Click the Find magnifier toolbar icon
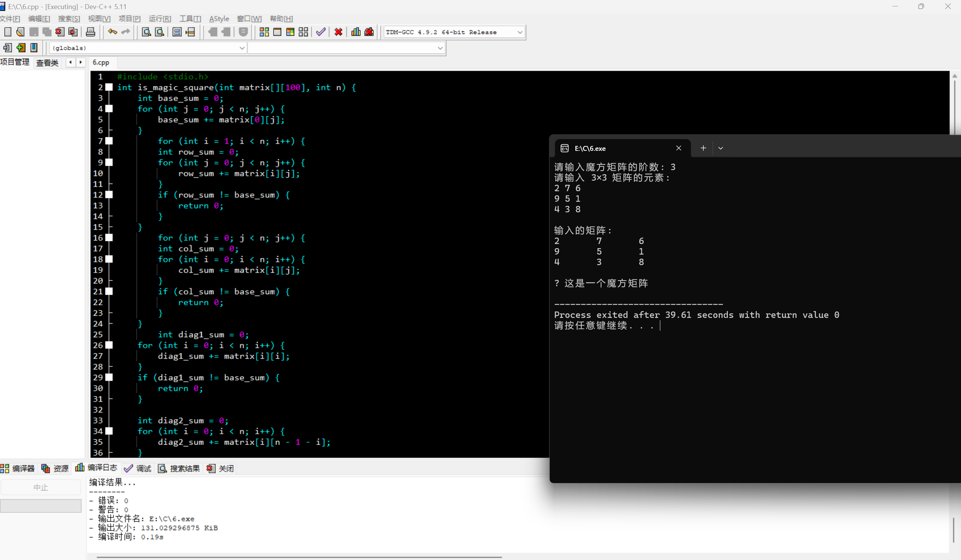Viewport: 961px width, 560px height. (x=146, y=32)
